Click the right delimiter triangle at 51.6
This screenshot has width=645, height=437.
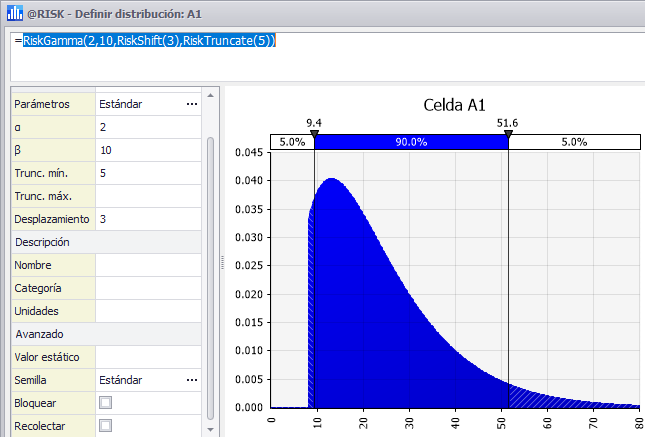[508, 133]
